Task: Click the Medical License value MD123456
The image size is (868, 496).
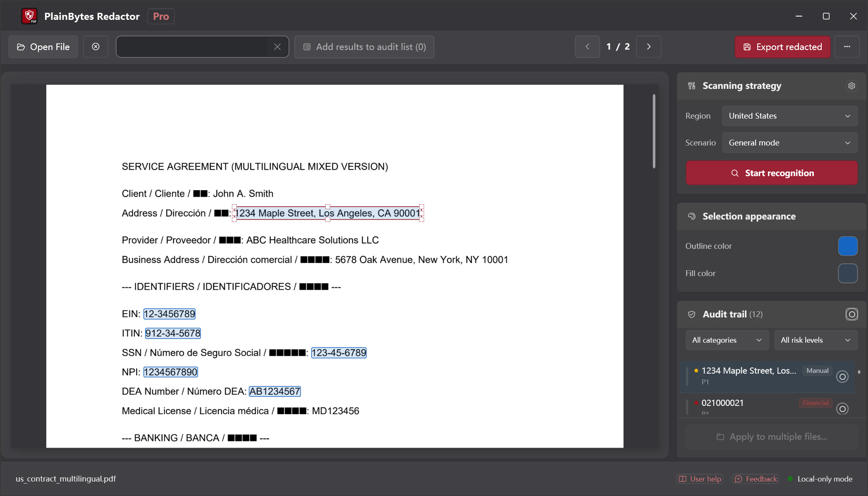Action: (336, 411)
